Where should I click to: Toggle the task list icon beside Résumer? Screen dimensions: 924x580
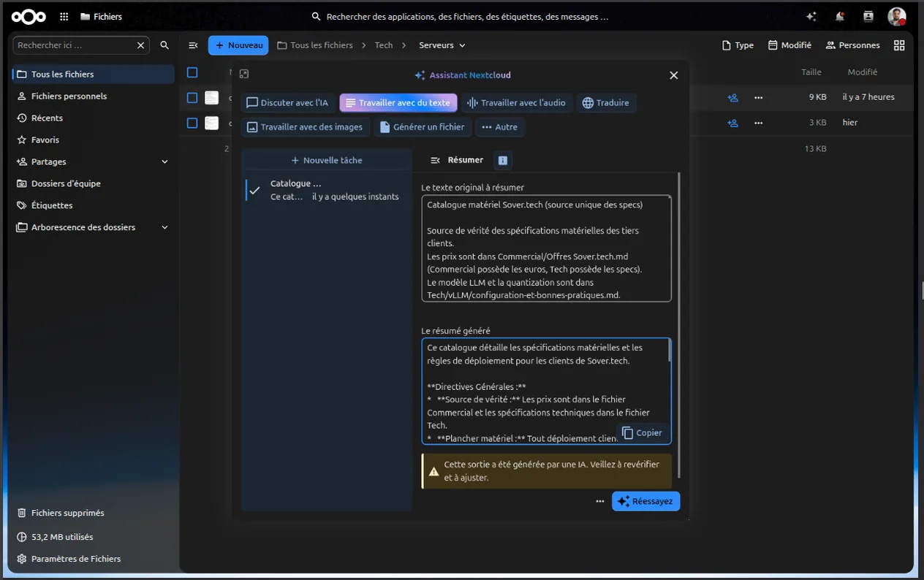click(436, 160)
